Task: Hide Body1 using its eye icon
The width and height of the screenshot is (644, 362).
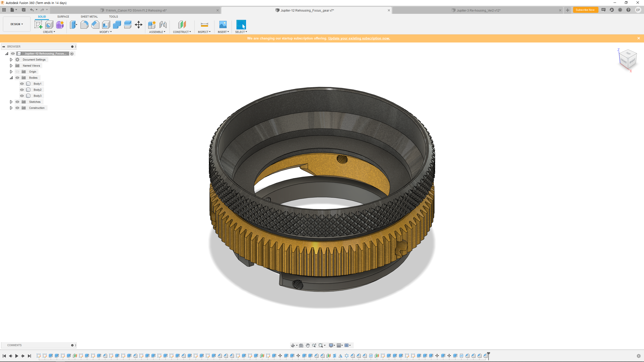Action: coord(22,84)
